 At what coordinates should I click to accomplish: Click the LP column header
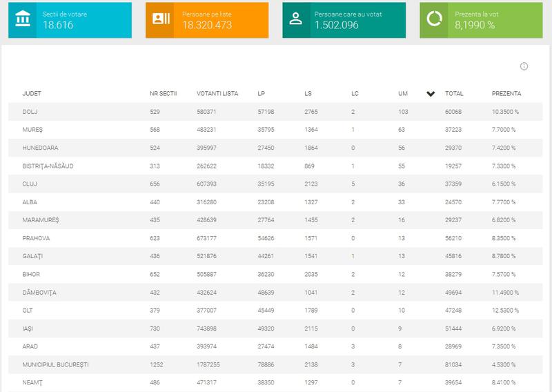[x=261, y=93]
